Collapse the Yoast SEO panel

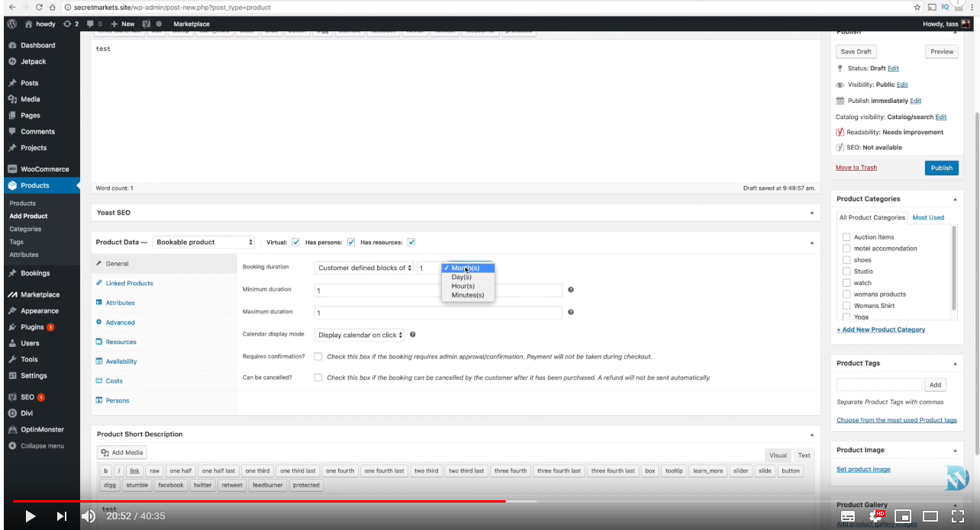click(812, 213)
